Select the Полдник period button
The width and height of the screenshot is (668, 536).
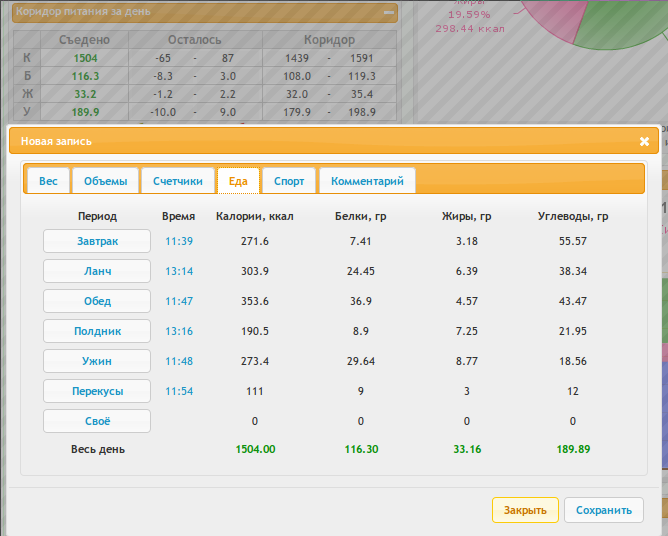(97, 331)
